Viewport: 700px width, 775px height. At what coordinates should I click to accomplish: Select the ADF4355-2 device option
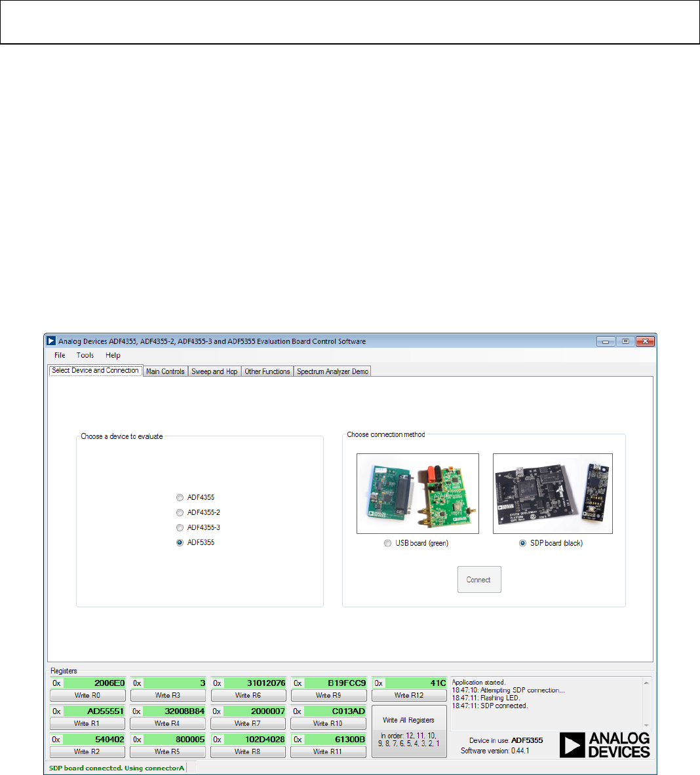tap(180, 512)
